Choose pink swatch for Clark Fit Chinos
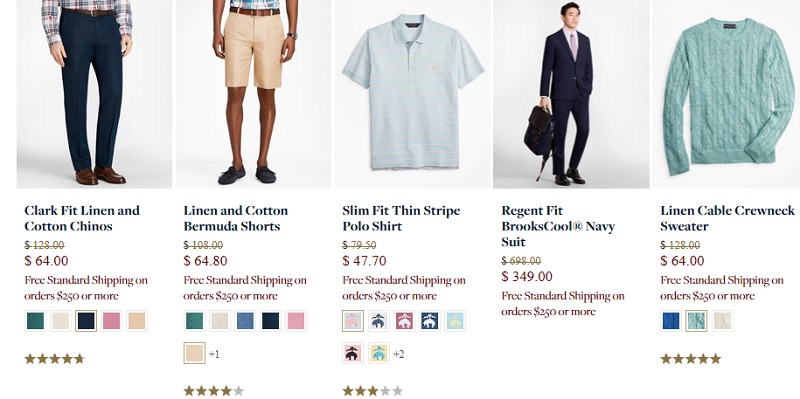800x399 pixels. pyautogui.click(x=112, y=321)
